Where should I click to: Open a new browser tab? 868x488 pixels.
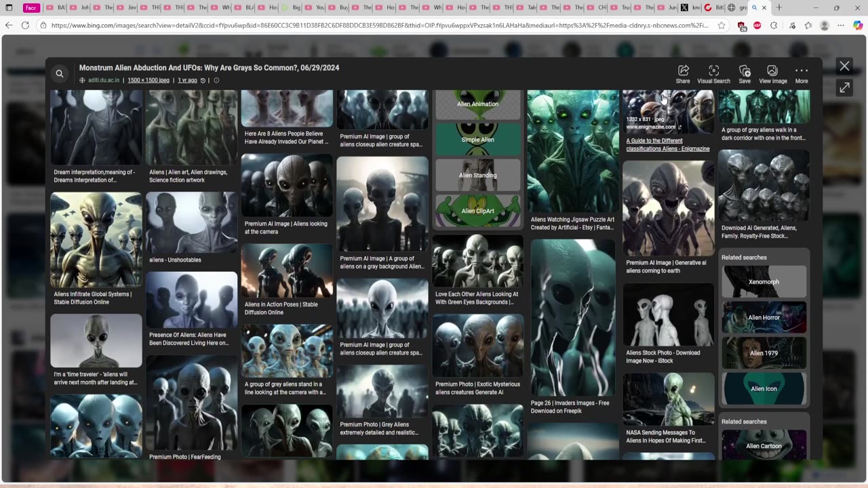pyautogui.click(x=779, y=7)
